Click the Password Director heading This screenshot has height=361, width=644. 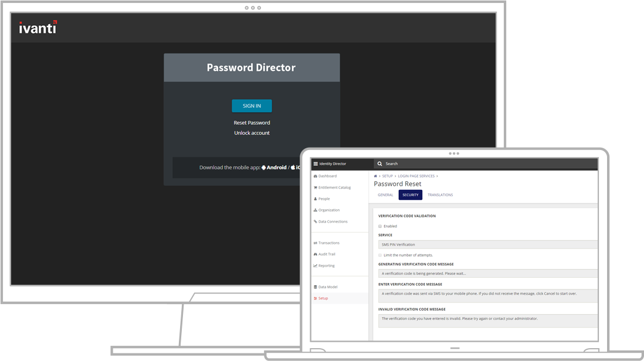pos(252,68)
